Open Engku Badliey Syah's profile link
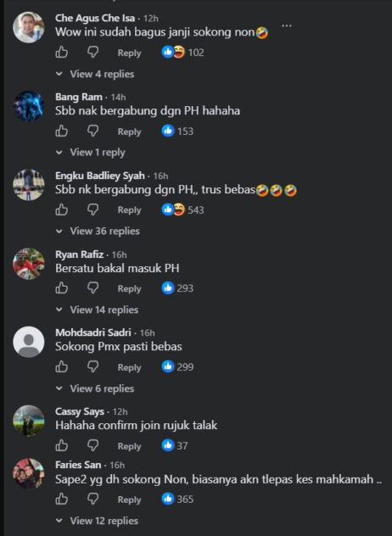Screen dimensions: 392x536 point(100,176)
